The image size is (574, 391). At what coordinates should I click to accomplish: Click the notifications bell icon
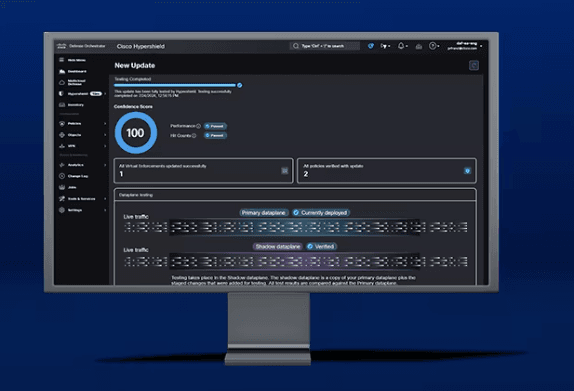click(401, 46)
